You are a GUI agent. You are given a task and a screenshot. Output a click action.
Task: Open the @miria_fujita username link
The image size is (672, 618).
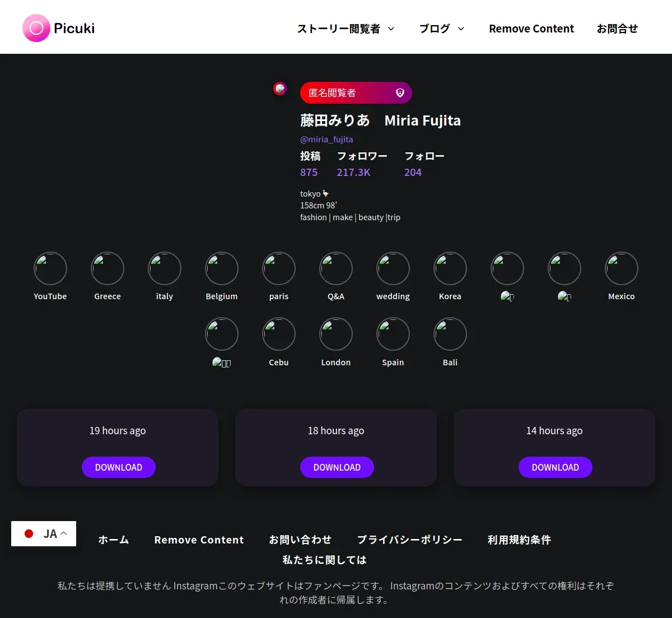(x=326, y=140)
